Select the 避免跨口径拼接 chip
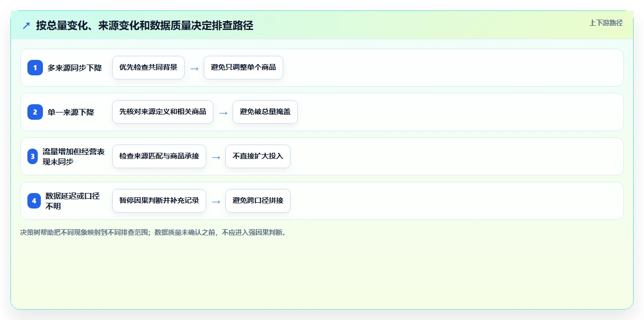Screen dimensions: 644x320 pyautogui.click(x=258, y=201)
